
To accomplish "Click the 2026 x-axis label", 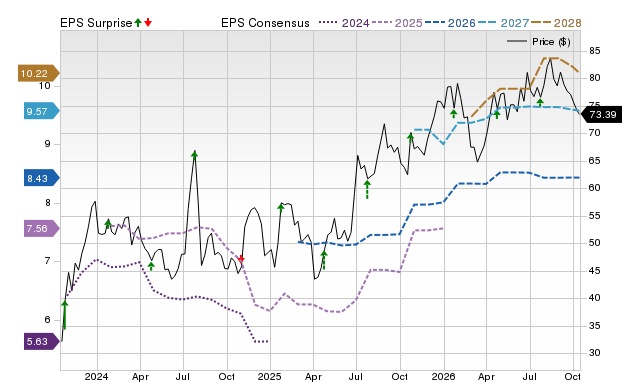I will 444,376.
